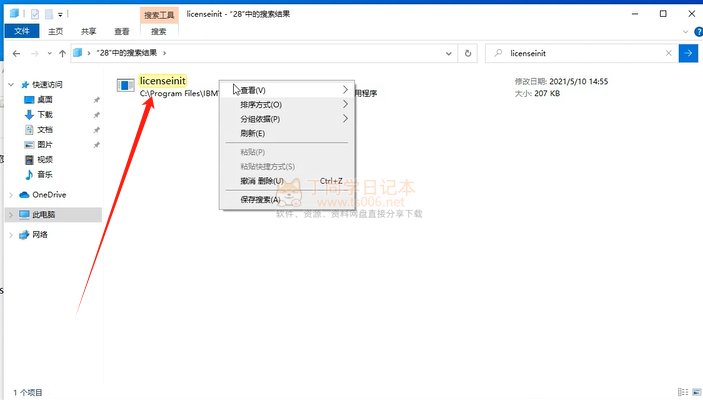Image resolution: width=703 pixels, height=400 pixels.
Task: Open the recent locations dropdown arrow
Action: pos(47,52)
